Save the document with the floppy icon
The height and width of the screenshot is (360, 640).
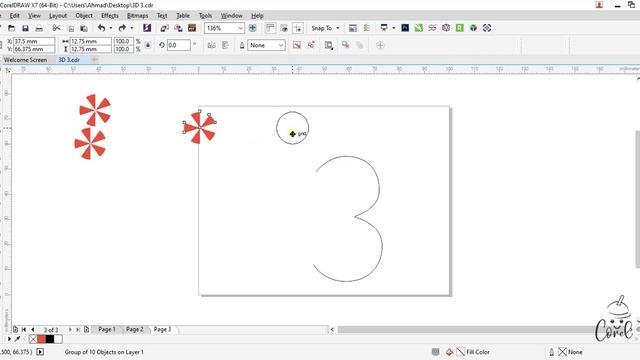pos(25,28)
